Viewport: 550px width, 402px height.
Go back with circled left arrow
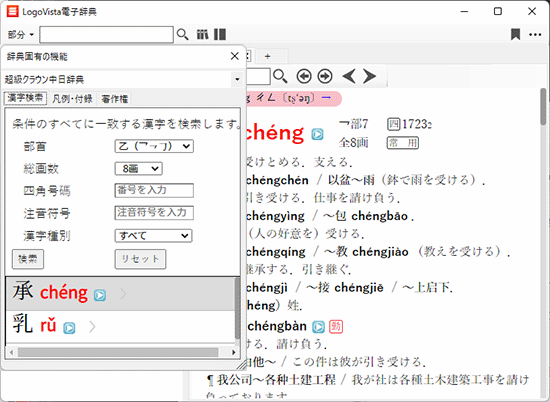point(304,76)
